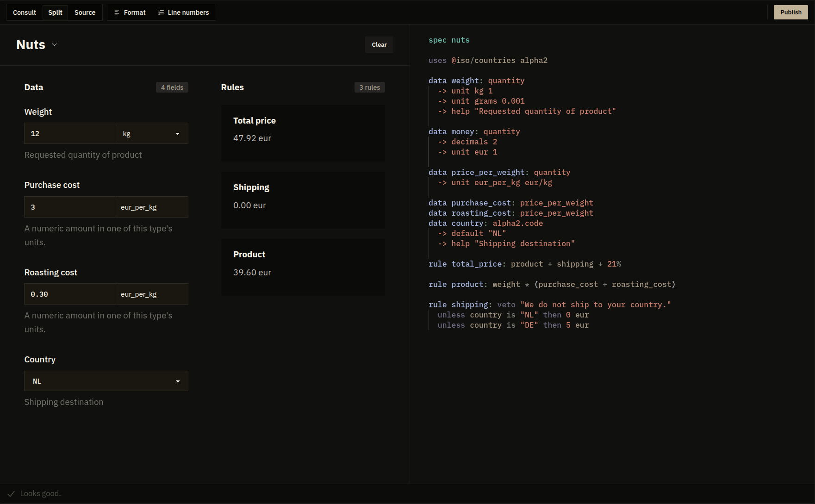Click the 'data money: quantity' line
Image resolution: width=815 pixels, height=504 pixels.
[x=474, y=131]
